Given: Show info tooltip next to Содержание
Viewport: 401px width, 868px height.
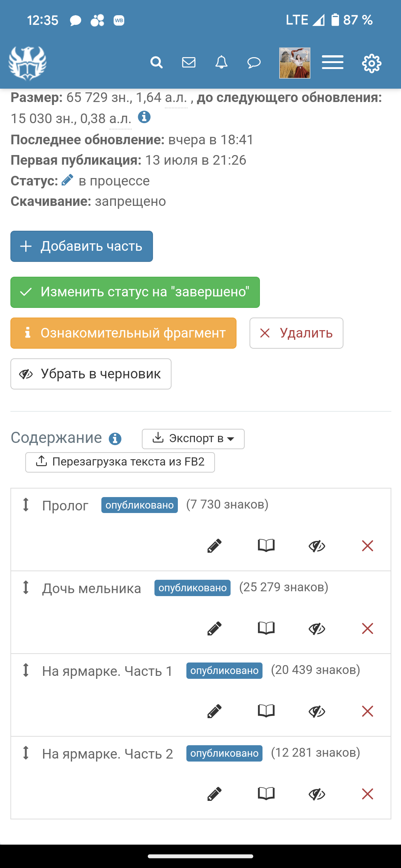Looking at the screenshot, I should click(115, 438).
